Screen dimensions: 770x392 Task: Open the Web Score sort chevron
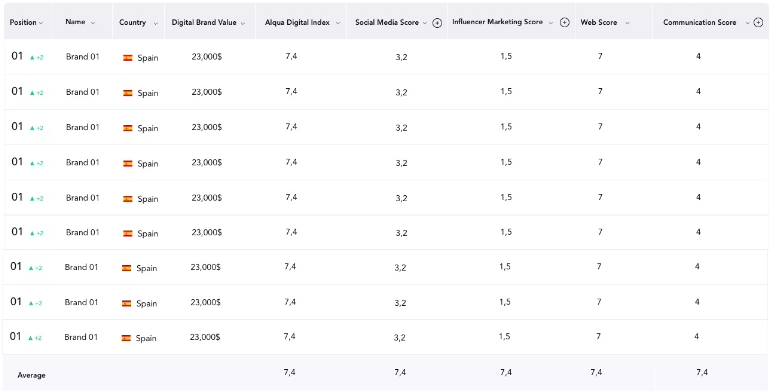tap(627, 23)
